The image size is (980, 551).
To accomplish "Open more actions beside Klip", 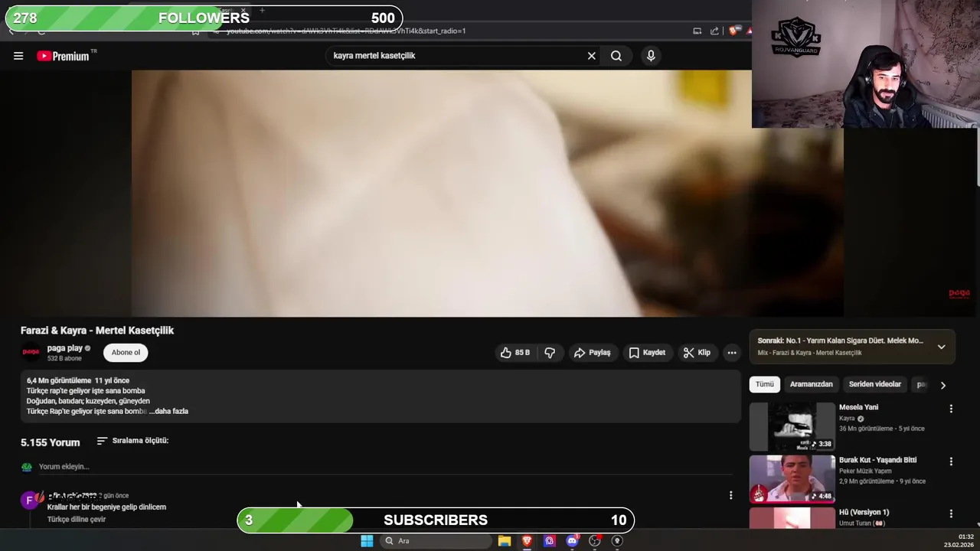I will click(732, 353).
